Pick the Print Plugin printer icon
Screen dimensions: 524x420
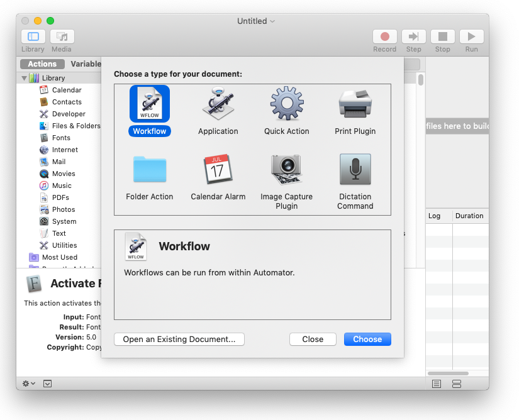click(x=355, y=104)
